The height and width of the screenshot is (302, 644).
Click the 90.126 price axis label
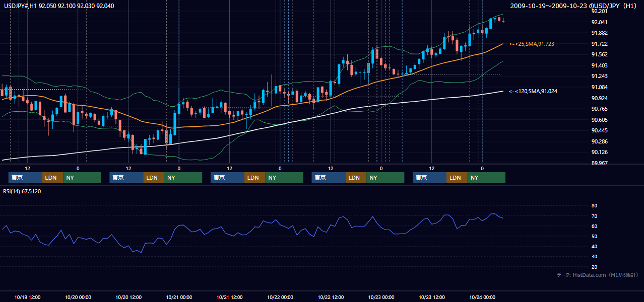599,152
